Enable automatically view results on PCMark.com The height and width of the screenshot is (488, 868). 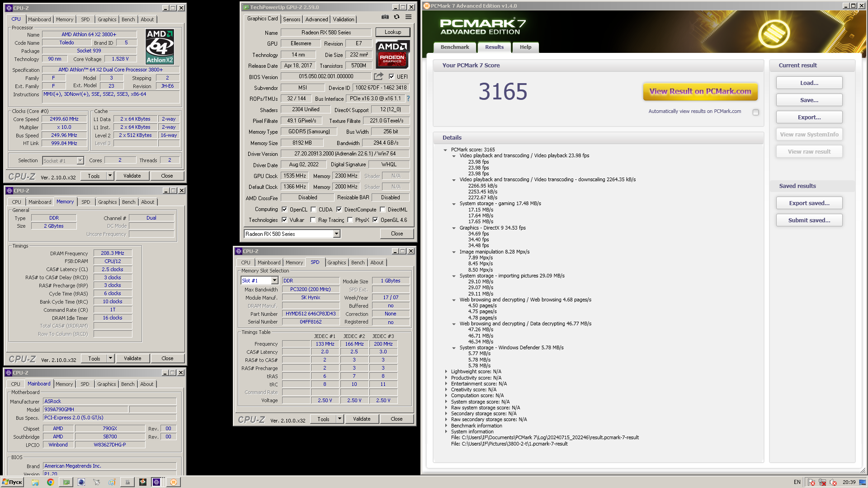[x=756, y=112]
